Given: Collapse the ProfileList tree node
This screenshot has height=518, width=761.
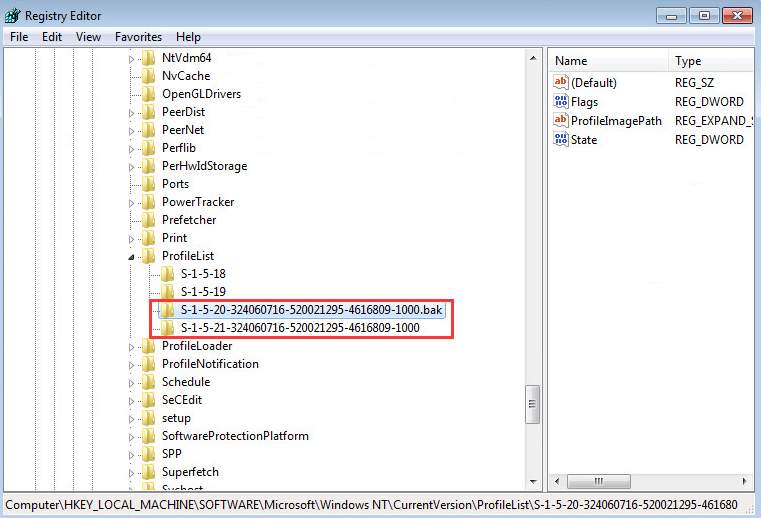Looking at the screenshot, I should [x=131, y=257].
